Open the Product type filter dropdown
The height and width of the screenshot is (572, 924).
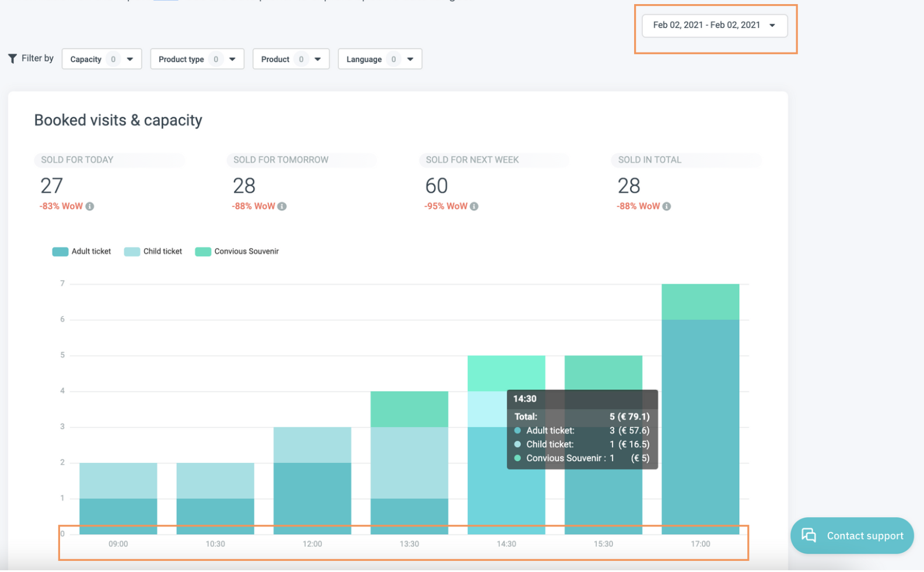[x=197, y=59]
